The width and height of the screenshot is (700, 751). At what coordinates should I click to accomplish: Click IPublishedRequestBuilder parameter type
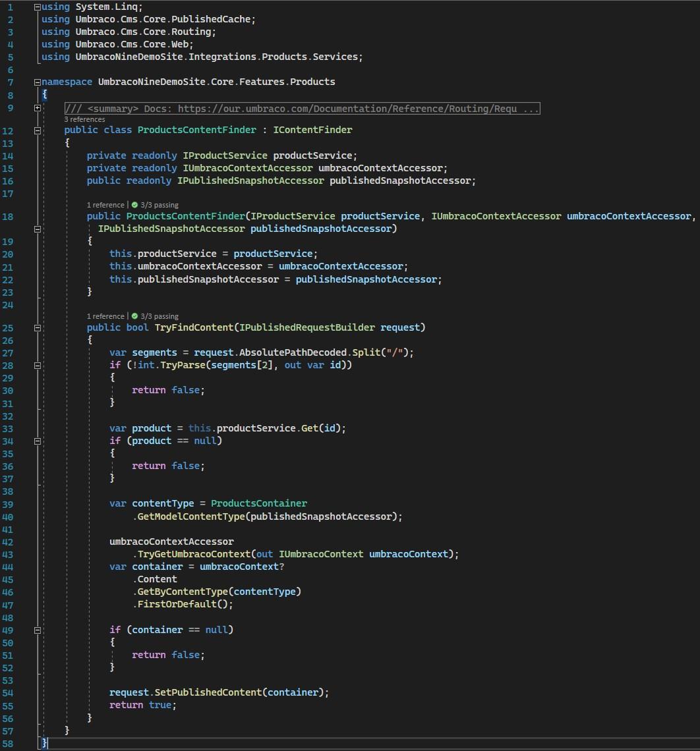[307, 327]
